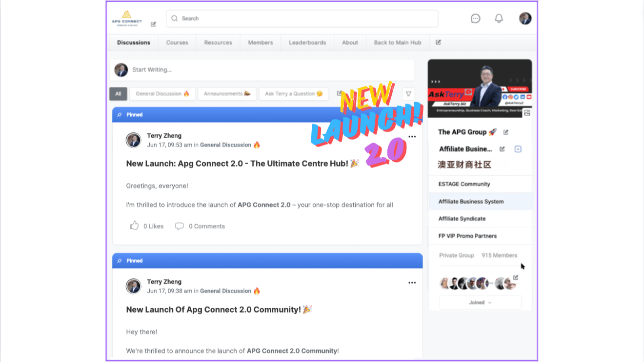This screenshot has height=362, width=644.
Task: Click the '0 Comments' text
Action: click(207, 226)
